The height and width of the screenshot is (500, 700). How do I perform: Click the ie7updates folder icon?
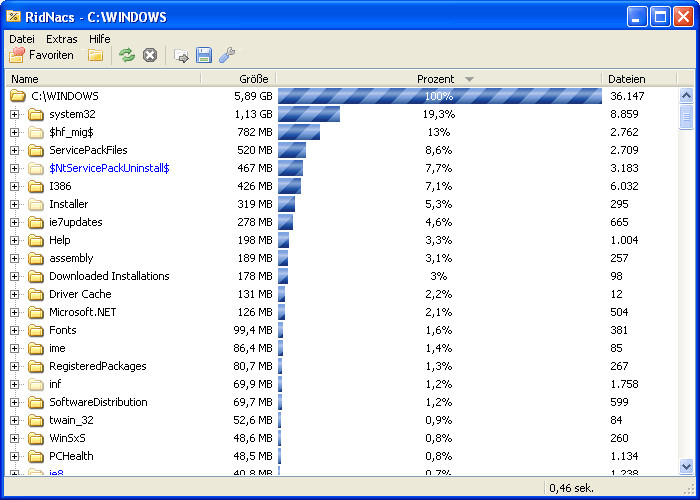click(x=36, y=222)
